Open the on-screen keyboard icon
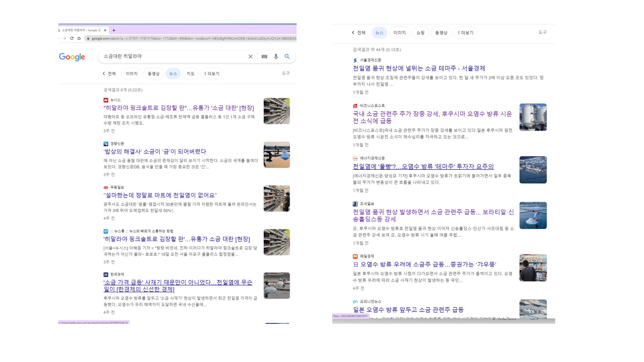 point(264,57)
